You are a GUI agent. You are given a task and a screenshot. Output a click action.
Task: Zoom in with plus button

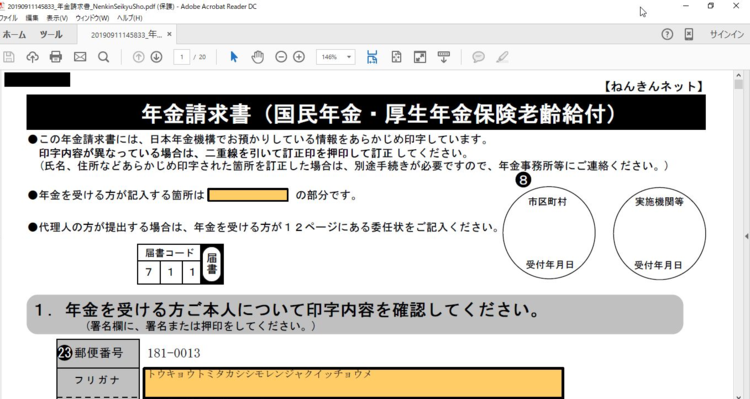299,57
